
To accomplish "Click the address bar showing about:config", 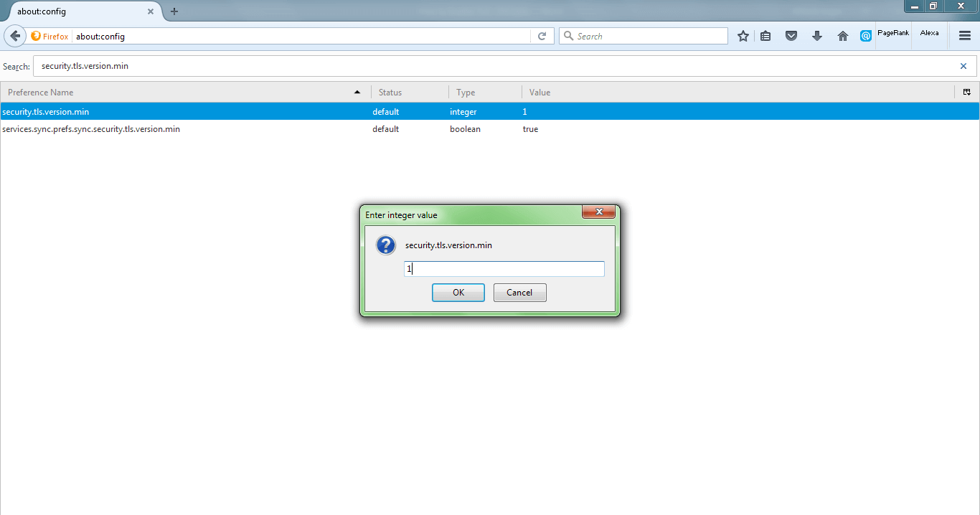I will (x=301, y=36).
